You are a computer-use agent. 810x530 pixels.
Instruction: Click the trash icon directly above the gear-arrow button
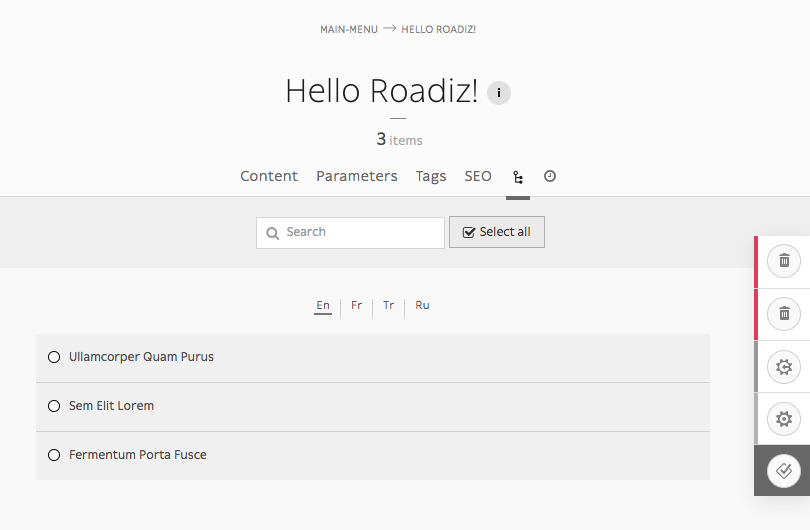click(784, 314)
